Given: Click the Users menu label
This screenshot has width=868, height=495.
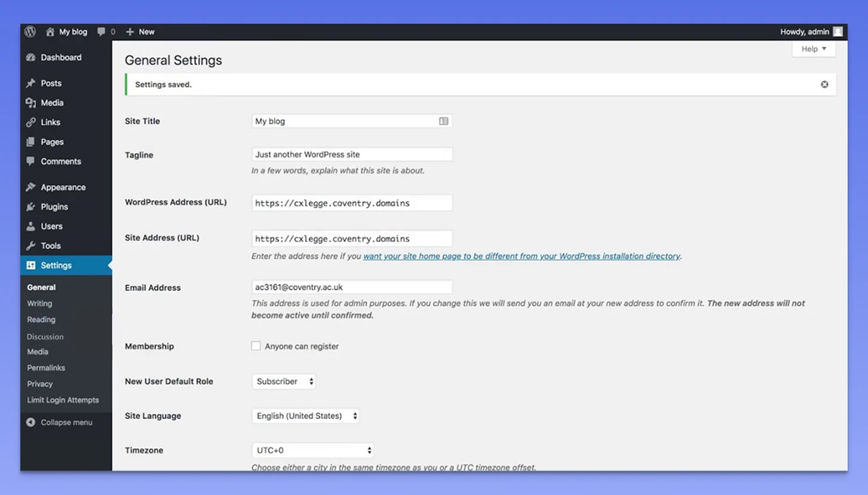Looking at the screenshot, I should 52,226.
